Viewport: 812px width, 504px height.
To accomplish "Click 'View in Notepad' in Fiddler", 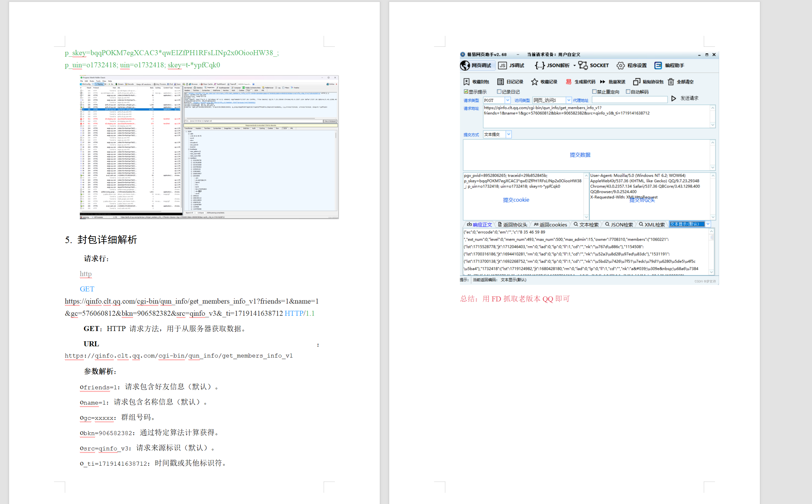I will (x=330, y=121).
